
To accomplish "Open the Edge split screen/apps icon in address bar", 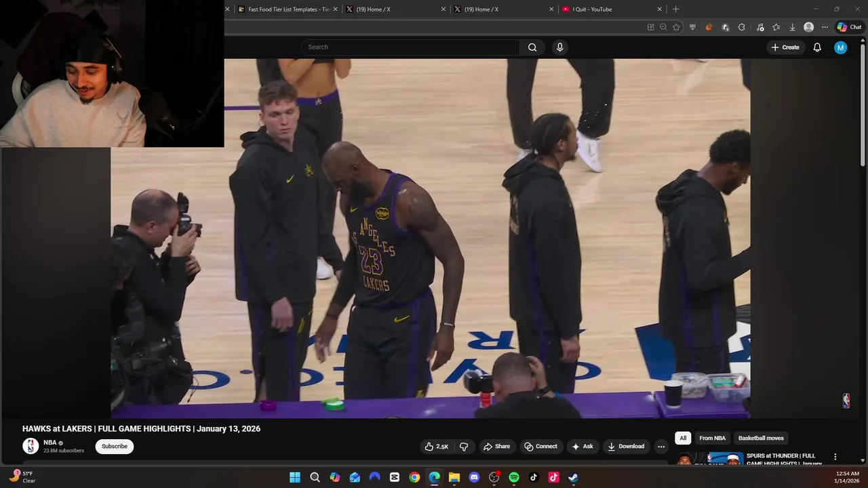I will click(651, 27).
